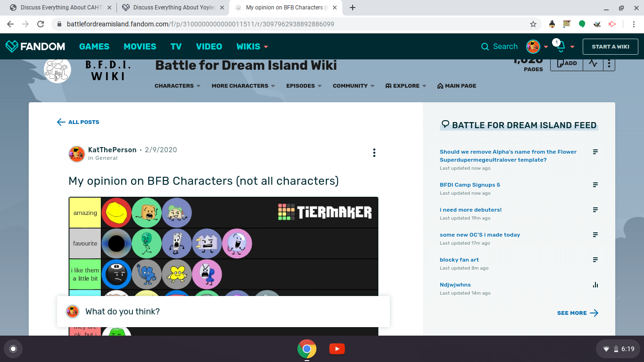Image resolution: width=644 pixels, height=362 pixels.
Task: Click the post icon beside i need more debuters!
Action: pos(595,210)
